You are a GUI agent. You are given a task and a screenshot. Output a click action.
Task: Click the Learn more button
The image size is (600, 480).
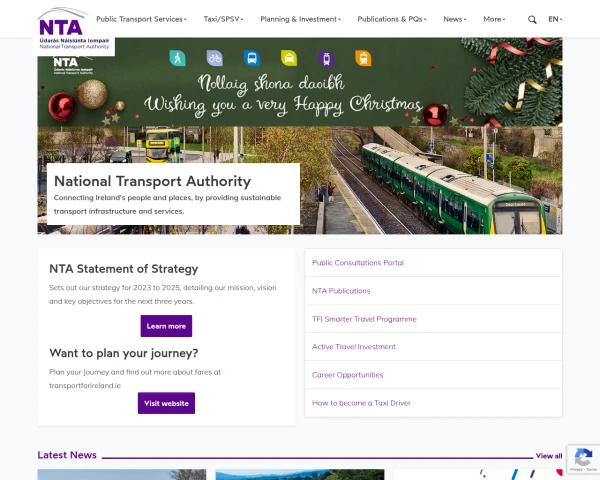pos(166,326)
